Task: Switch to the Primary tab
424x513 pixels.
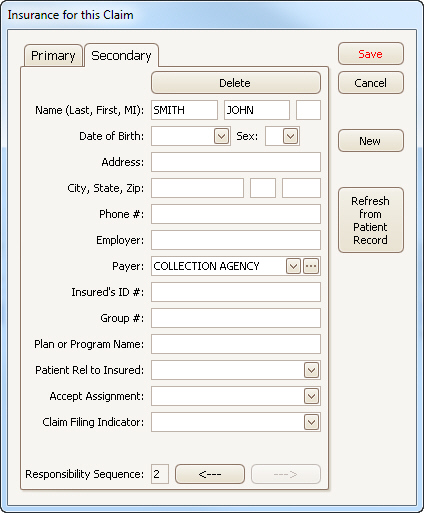Action: tap(53, 55)
